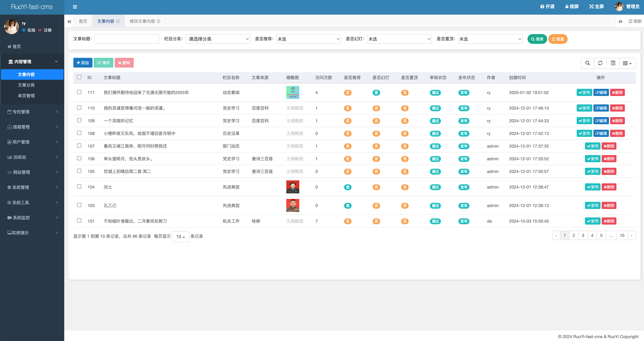Click the table search magnifier icon

[588, 63]
